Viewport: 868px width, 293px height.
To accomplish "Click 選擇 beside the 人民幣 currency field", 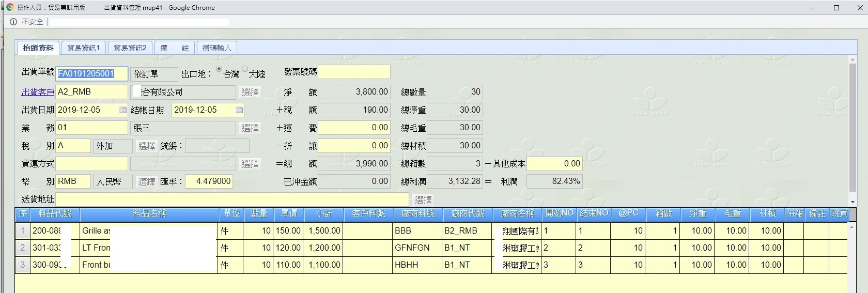I will (x=147, y=182).
